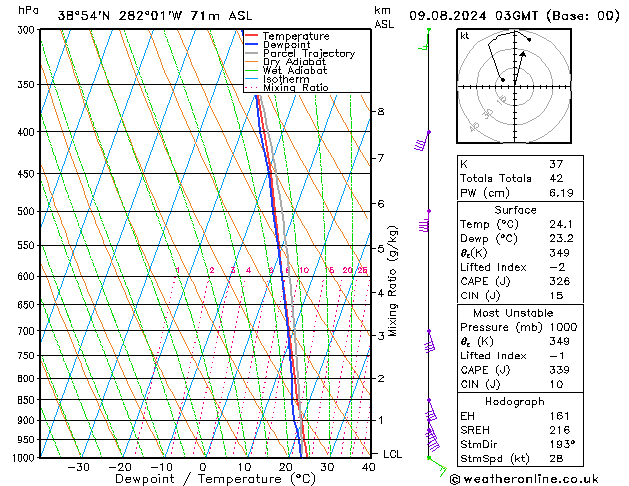The image size is (629, 486).
Task: Click the Pressure (mb) value 1000 in the table
Action: pos(563,327)
